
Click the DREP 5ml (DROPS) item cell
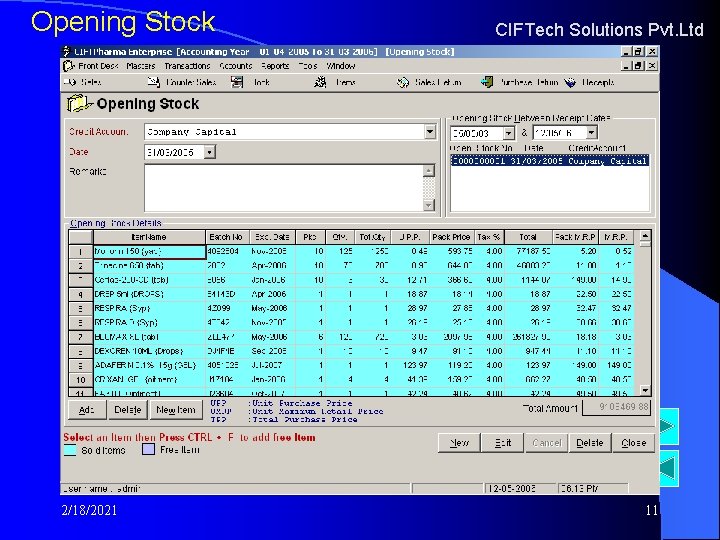149,294
